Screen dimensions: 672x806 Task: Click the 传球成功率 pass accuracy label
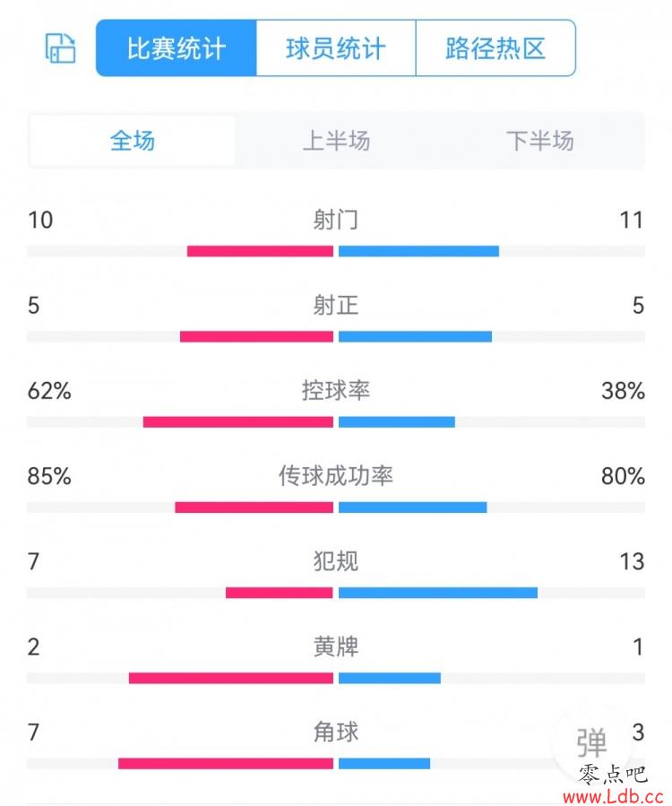pos(336,475)
